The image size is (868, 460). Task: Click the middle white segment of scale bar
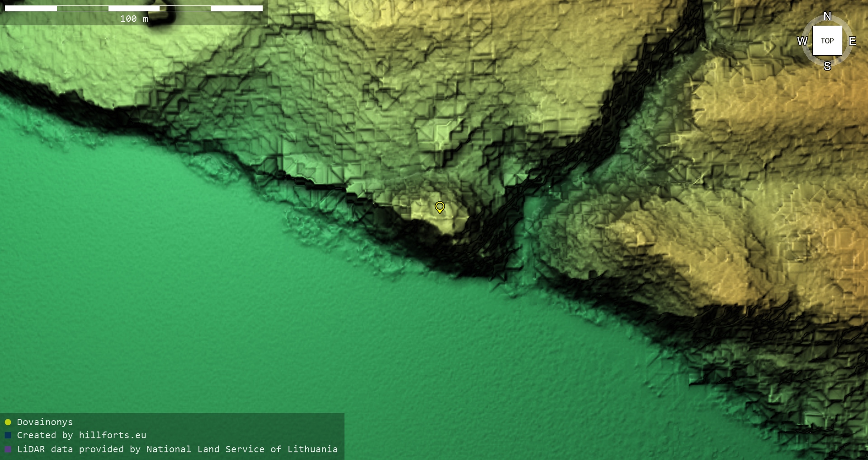tap(134, 8)
